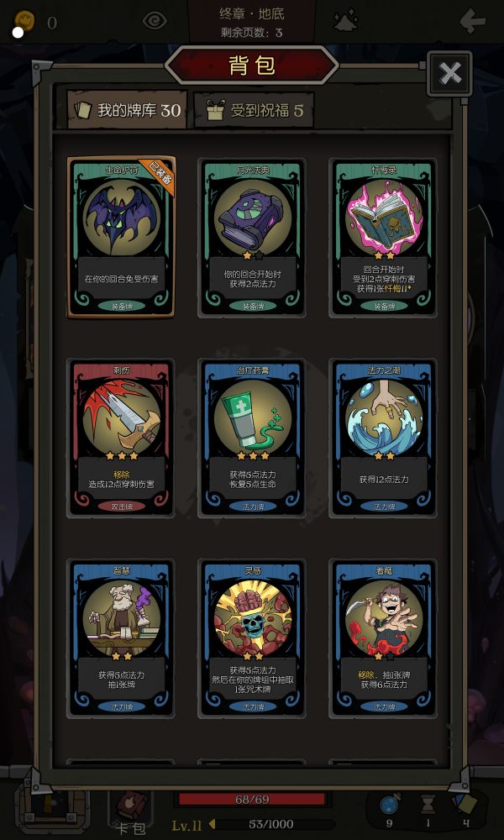Image resolution: width=504 pixels, height=840 pixels.
Task: Select the 治疗药膏 green tube card
Action: (252, 438)
